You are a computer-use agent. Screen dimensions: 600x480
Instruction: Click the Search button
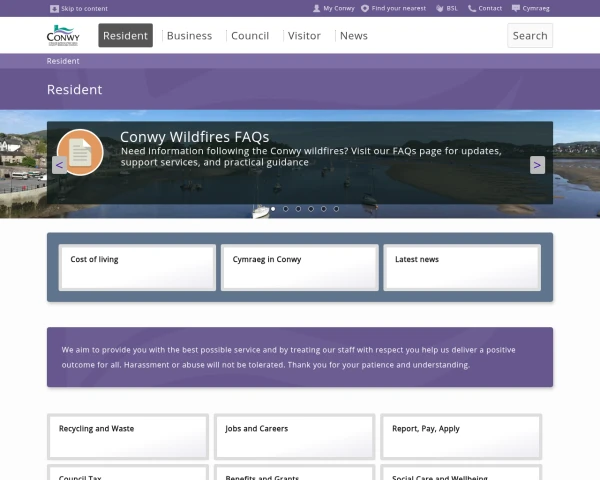tap(530, 35)
